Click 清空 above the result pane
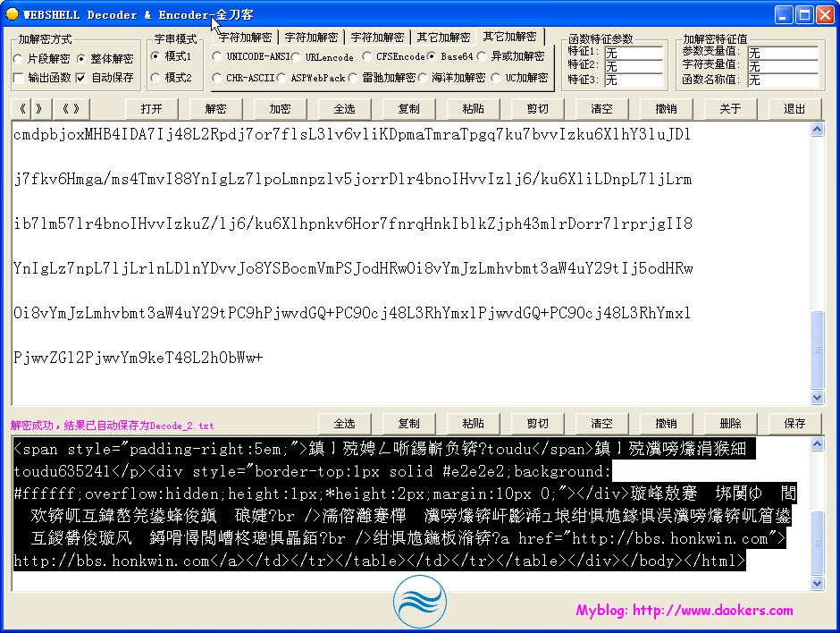Viewport: 840px width, 633px height. (x=601, y=424)
